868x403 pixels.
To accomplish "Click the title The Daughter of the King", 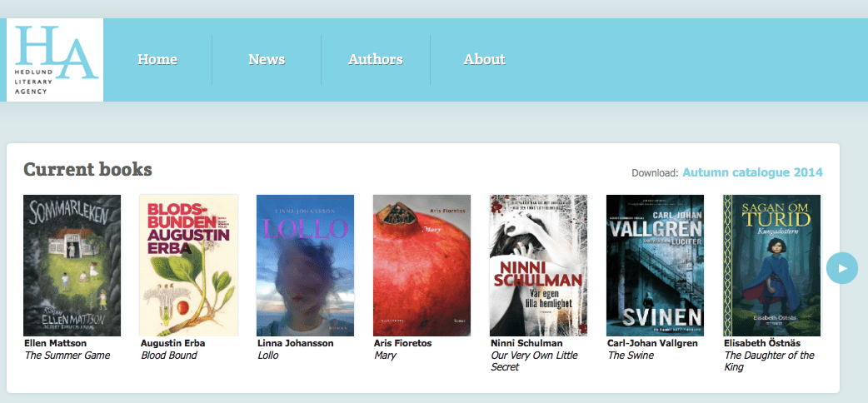I will coord(769,361).
